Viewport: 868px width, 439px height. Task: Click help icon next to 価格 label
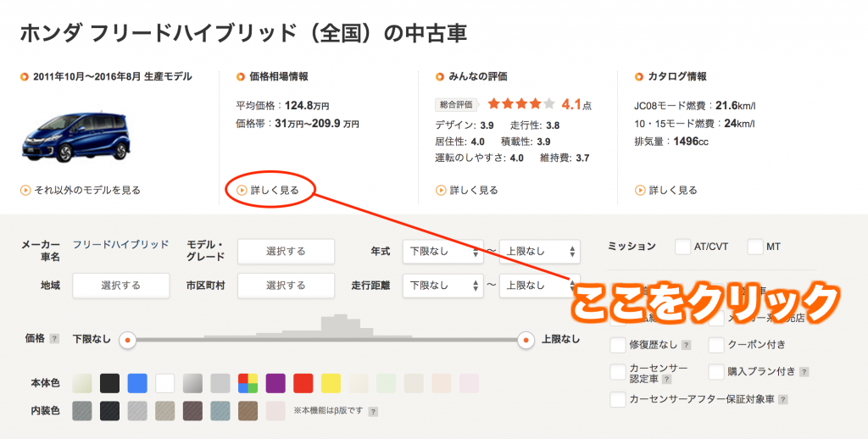coord(54,338)
